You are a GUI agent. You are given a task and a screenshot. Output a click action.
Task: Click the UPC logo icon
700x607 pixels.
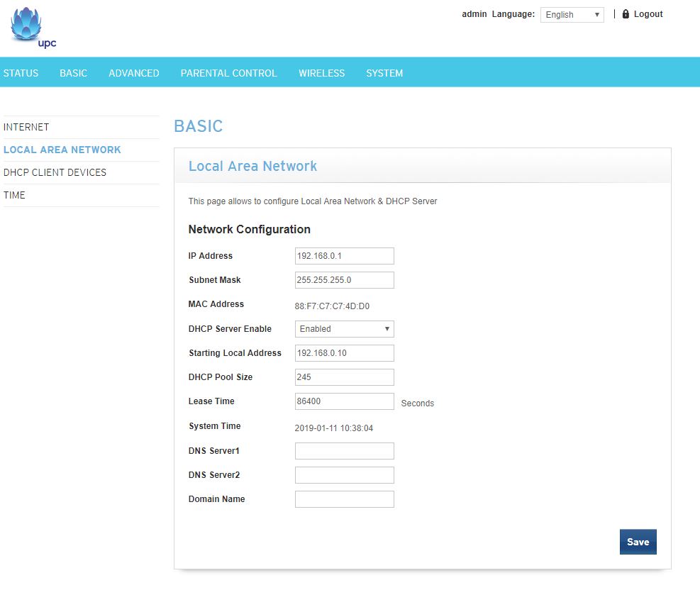point(33,28)
